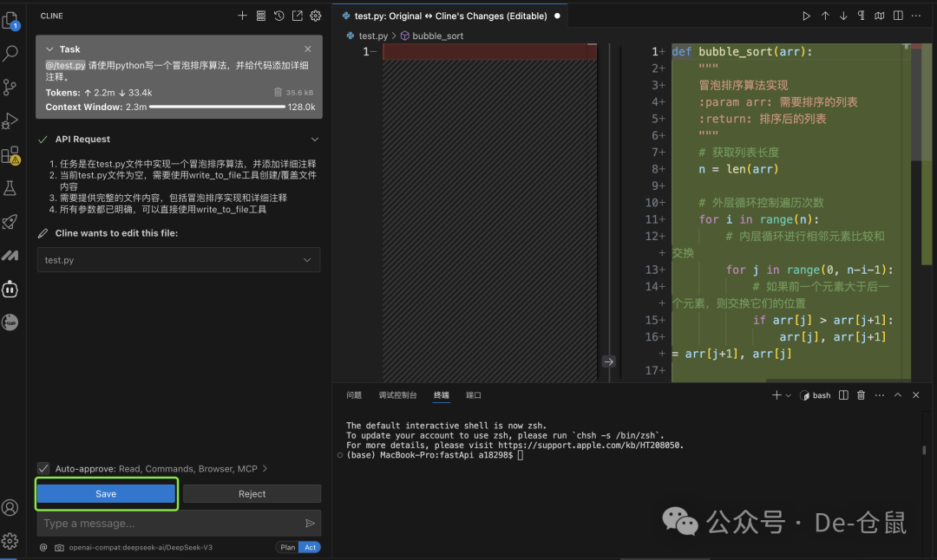This screenshot has width=937, height=560.
Task: Open Cline settings gear in panel header
Action: click(316, 16)
